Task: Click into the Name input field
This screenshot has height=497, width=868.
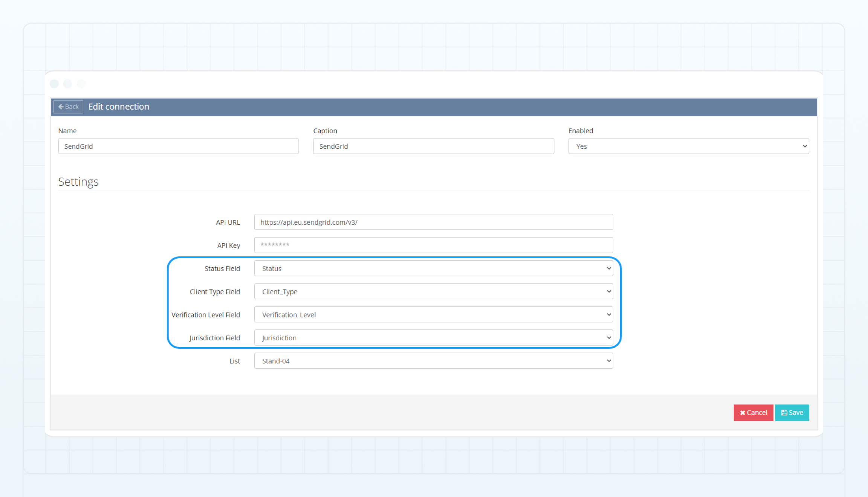Action: pos(178,146)
